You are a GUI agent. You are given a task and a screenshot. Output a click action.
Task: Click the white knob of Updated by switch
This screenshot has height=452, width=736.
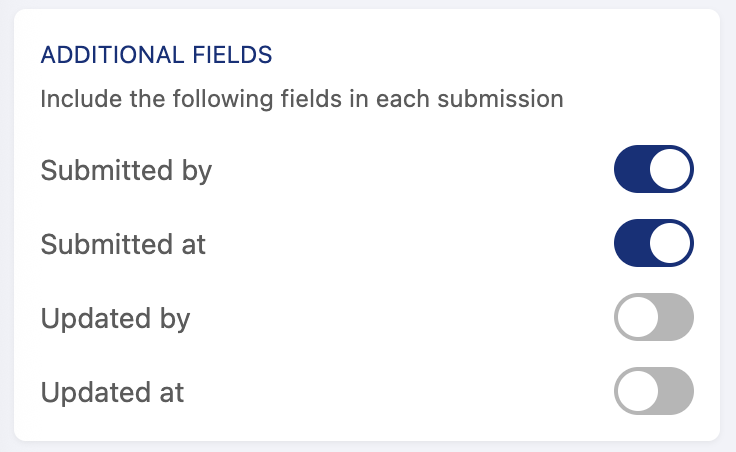coord(636,318)
